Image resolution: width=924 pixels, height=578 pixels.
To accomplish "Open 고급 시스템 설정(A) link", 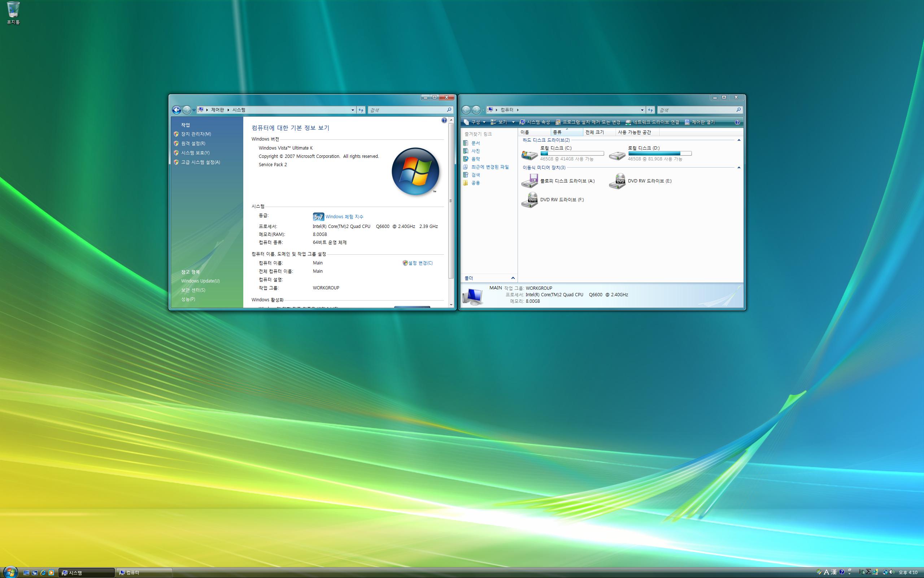I will pyautogui.click(x=200, y=162).
